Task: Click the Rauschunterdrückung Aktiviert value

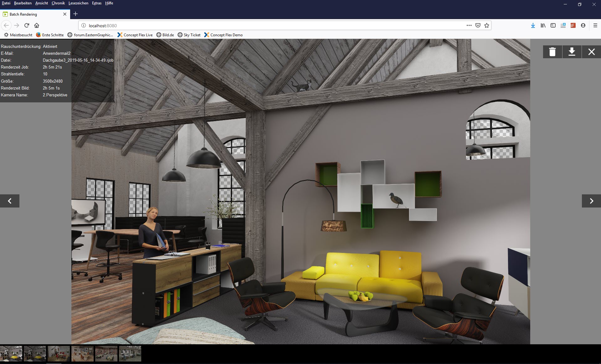Action: [x=50, y=46]
